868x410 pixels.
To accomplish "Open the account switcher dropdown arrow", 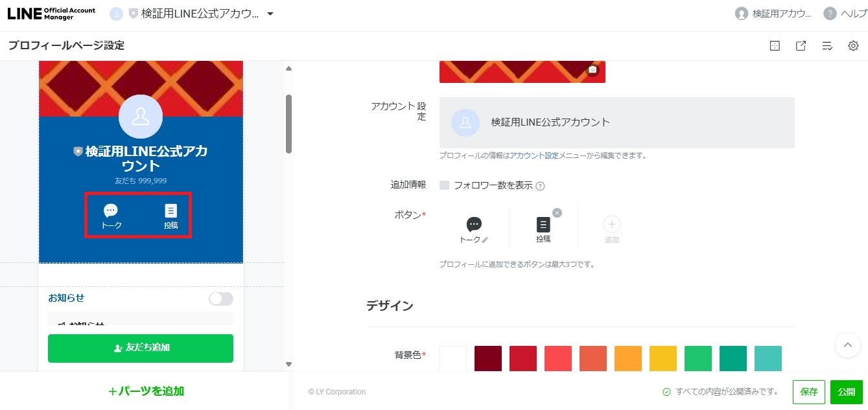I will click(270, 14).
